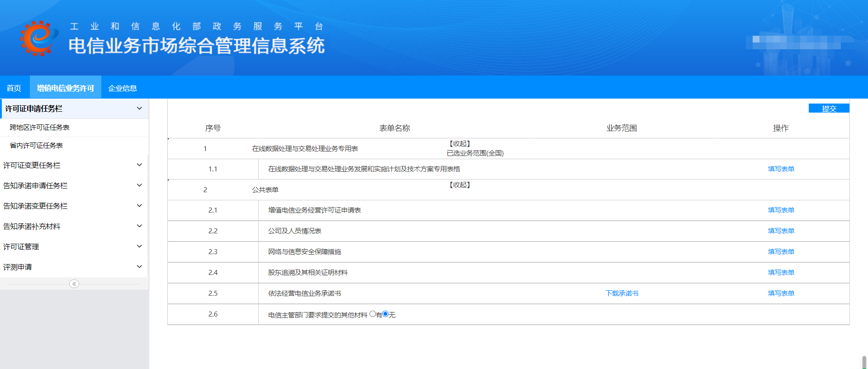Click the page vertical scrollbar thumb
Viewport: 868px width, 369px height.
click(864, 362)
